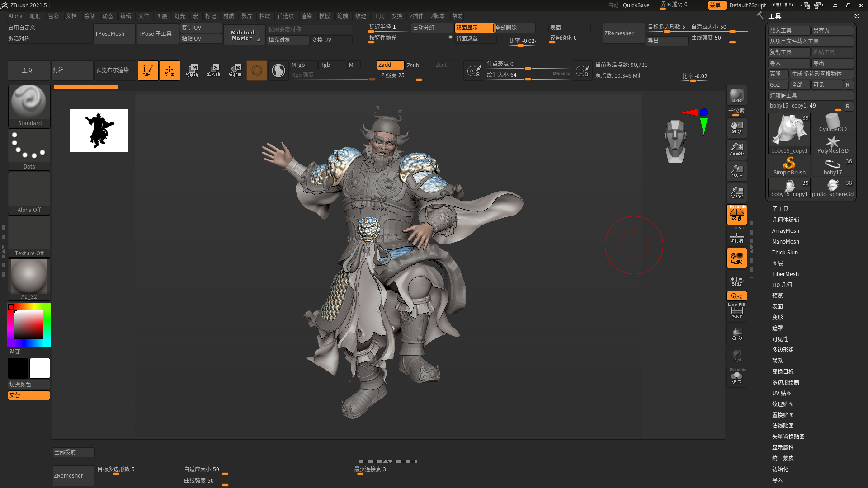
Task: Disable the 双面显示 double-sided display toggle
Action: pyautogui.click(x=473, y=28)
